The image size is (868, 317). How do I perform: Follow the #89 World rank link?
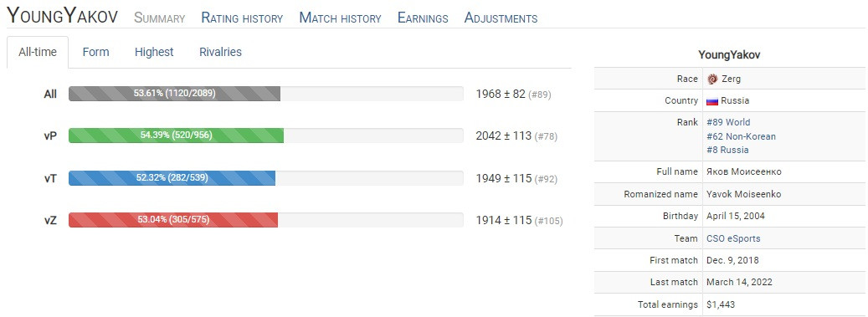728,122
